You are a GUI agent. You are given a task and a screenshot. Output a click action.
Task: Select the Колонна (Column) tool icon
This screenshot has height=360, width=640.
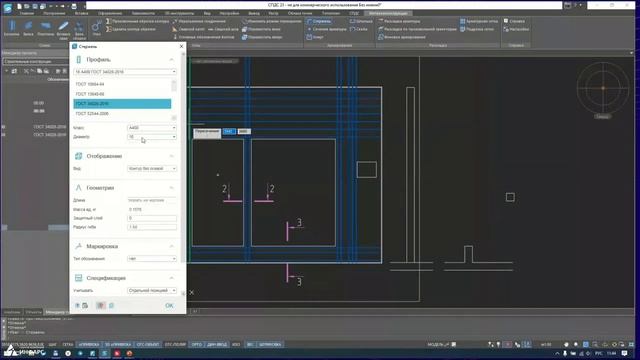pos(12,26)
